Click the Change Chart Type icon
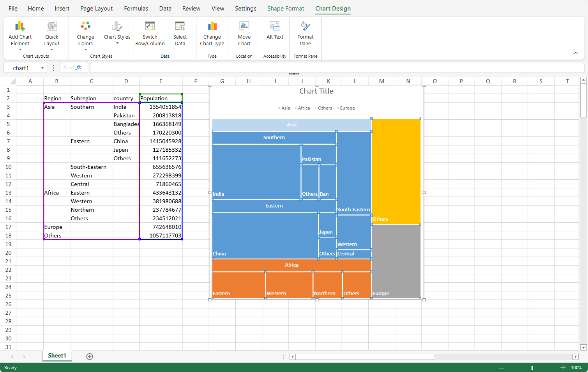 pos(212,27)
